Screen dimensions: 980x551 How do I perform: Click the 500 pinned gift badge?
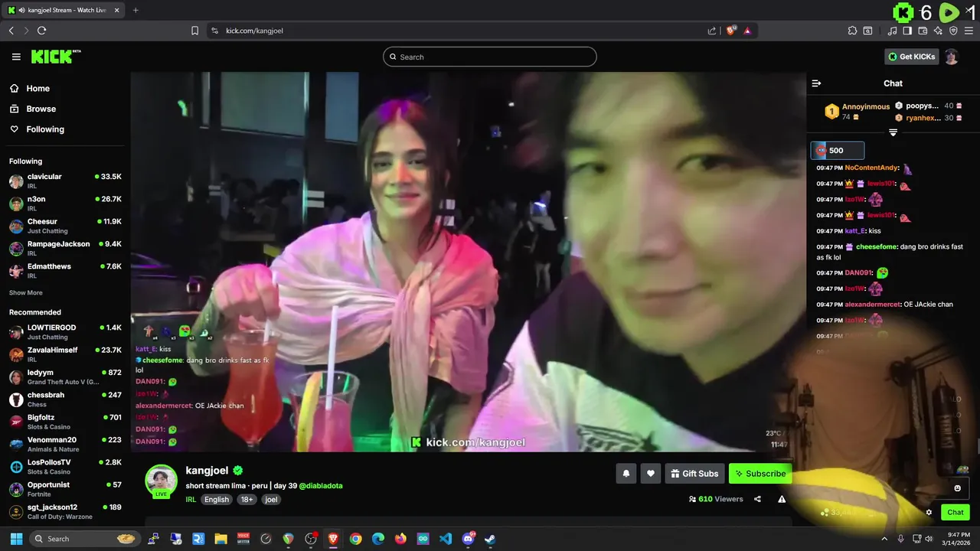point(838,151)
